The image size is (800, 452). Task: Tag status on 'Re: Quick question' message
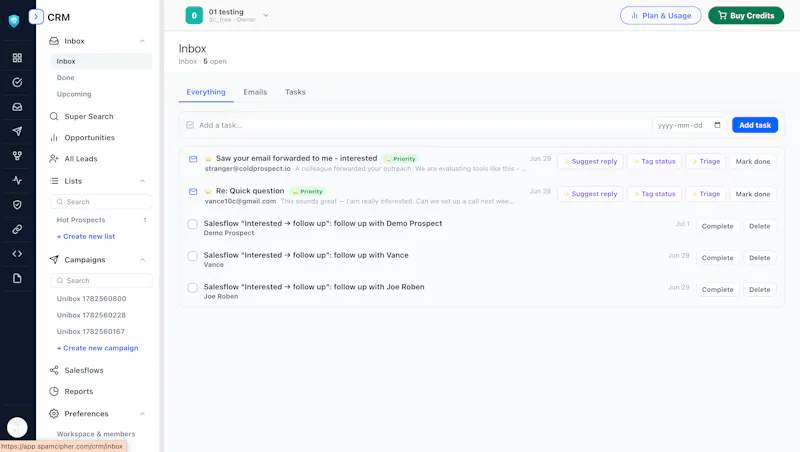point(654,194)
